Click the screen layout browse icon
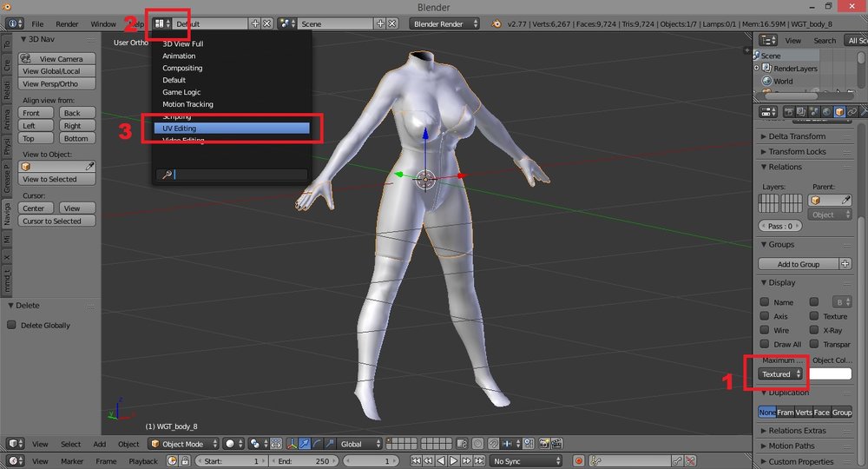 click(x=162, y=23)
